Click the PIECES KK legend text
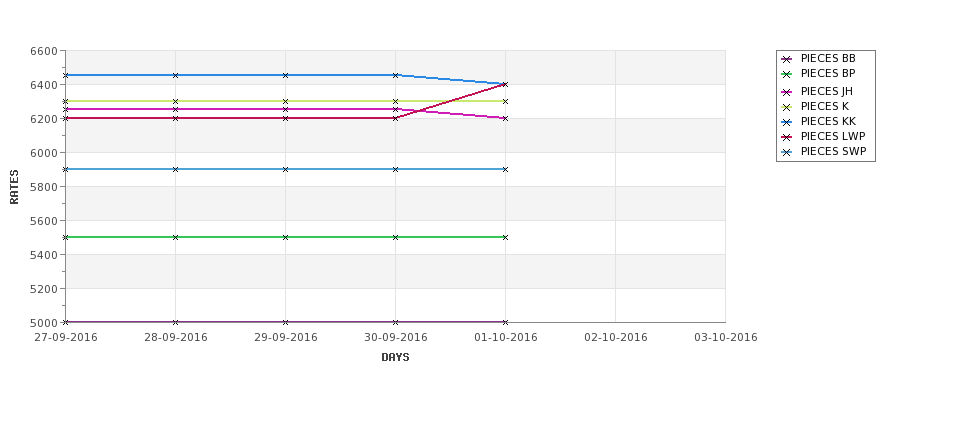This screenshot has width=975, height=429. pyautogui.click(x=828, y=122)
